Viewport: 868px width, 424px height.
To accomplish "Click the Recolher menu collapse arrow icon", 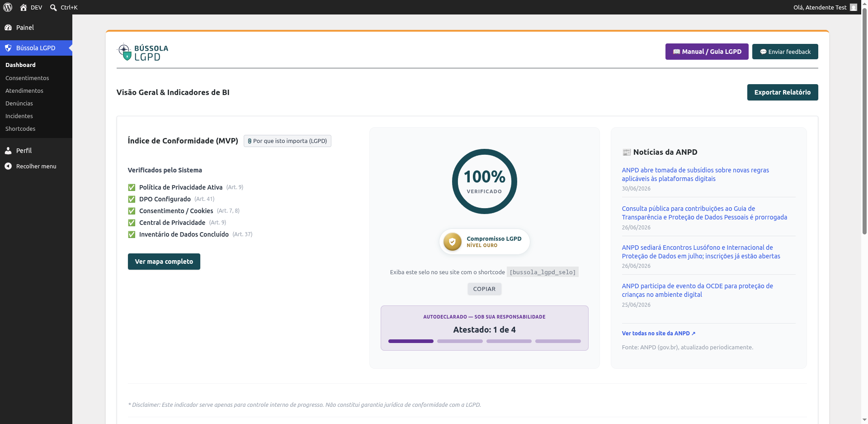I will (x=8, y=167).
